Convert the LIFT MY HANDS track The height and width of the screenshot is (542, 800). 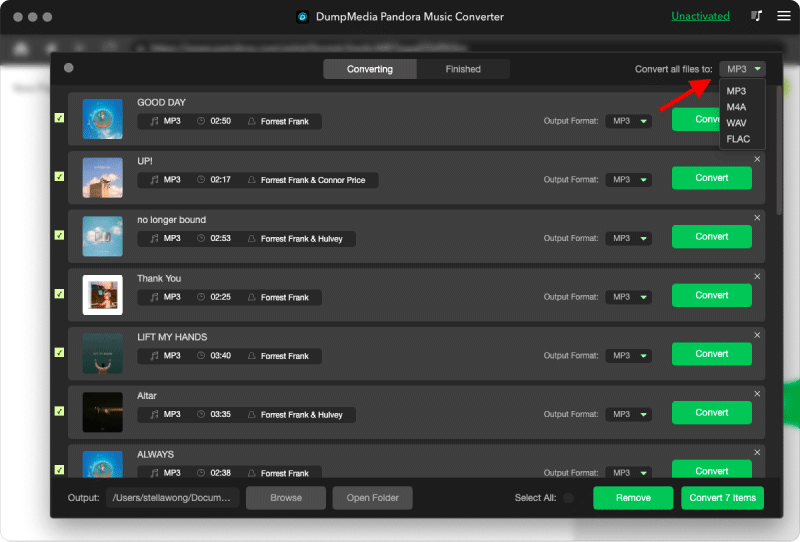(x=712, y=354)
